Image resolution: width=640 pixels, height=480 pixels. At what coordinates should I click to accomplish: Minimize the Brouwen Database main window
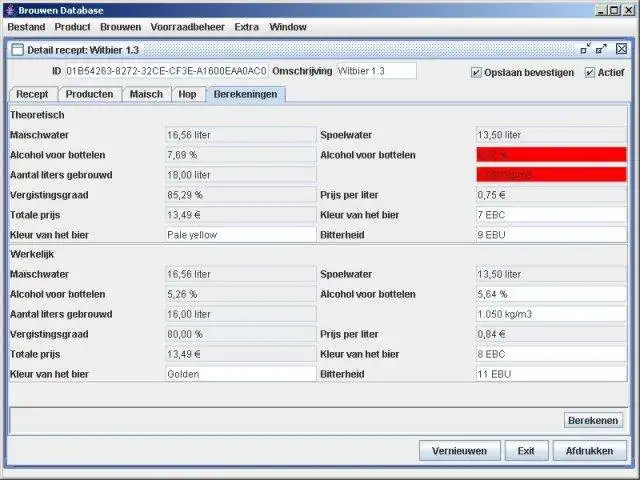600,10
